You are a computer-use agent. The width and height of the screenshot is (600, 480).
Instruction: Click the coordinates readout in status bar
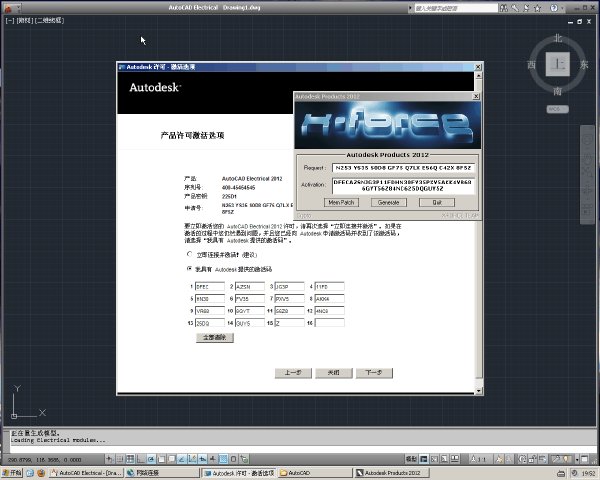pos(45,459)
